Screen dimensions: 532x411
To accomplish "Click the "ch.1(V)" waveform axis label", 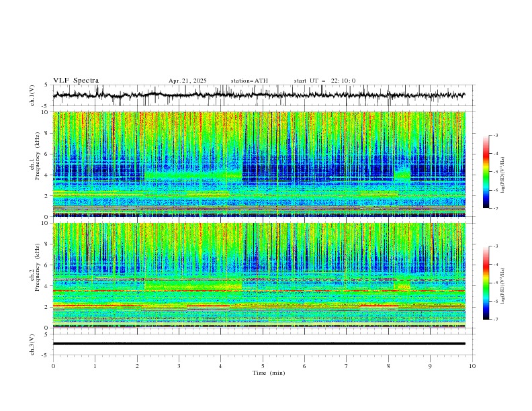I will pos(32,95).
